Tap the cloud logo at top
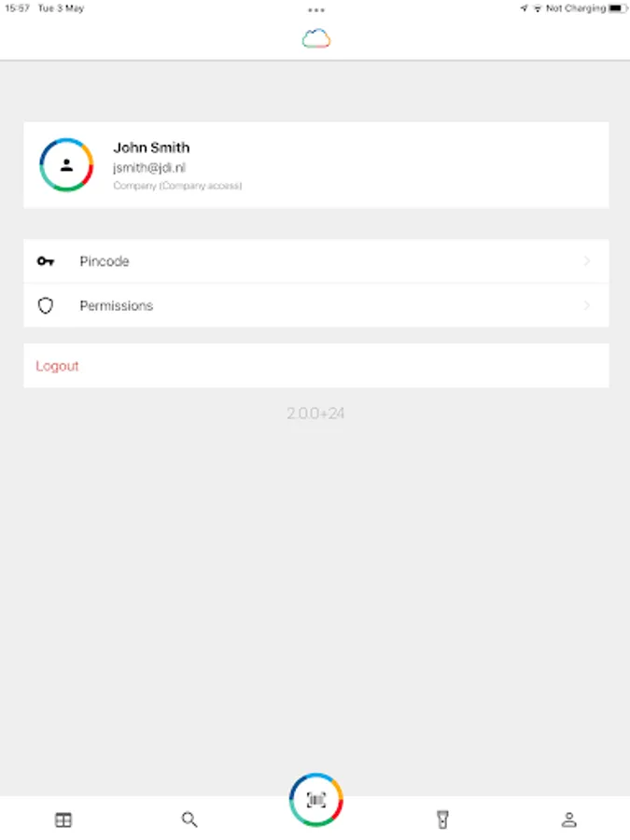Screen dimensions: 630x840 316,38
